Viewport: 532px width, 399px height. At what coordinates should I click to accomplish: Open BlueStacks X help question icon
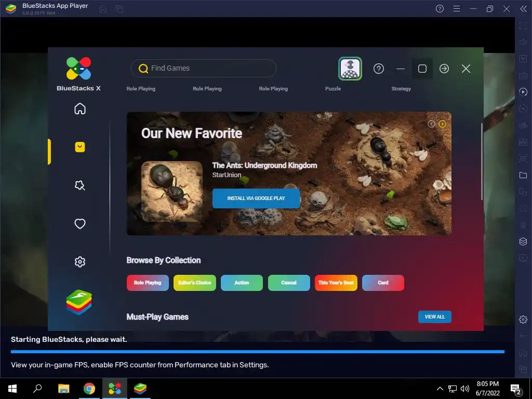379,69
